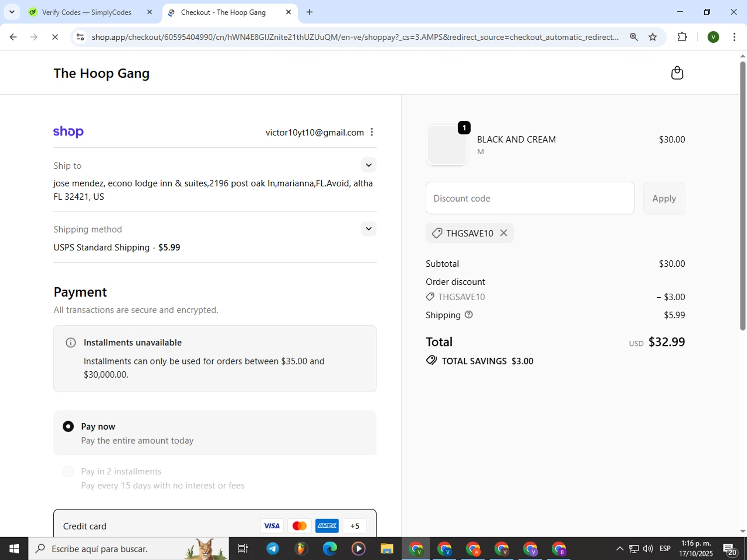Close the Checkout The Hoop Gang tab

[x=288, y=12]
